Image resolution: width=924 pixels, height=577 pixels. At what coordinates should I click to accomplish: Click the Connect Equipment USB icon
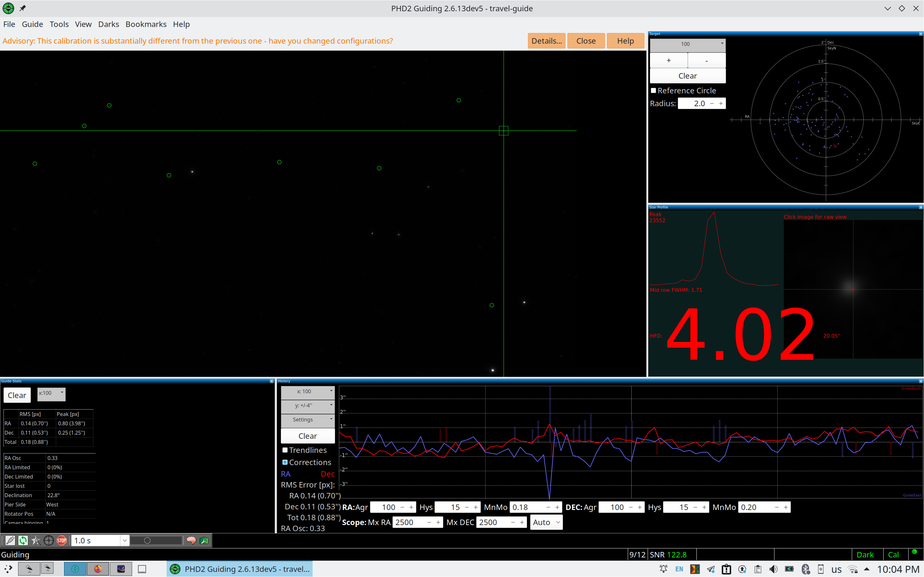pyautogui.click(x=10, y=540)
